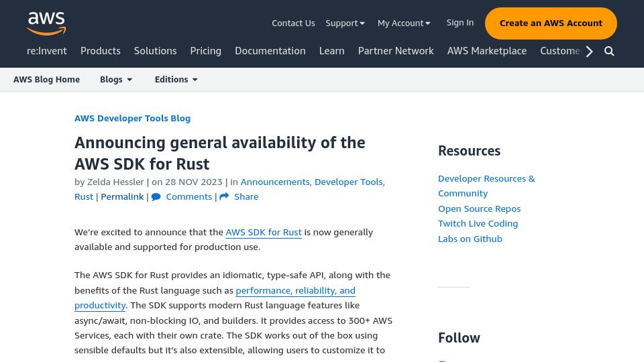Open Developer Resources & Community link
Viewport: 644px width, 362px height.
pos(486,186)
